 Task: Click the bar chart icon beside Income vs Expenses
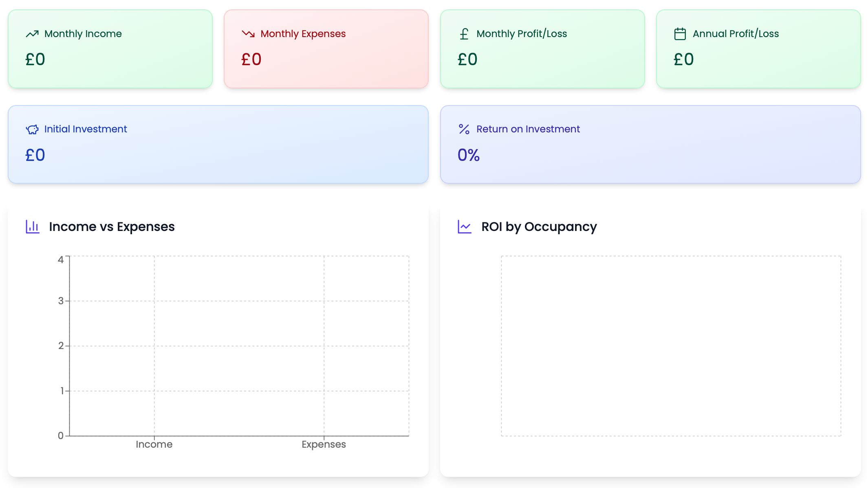pos(33,227)
